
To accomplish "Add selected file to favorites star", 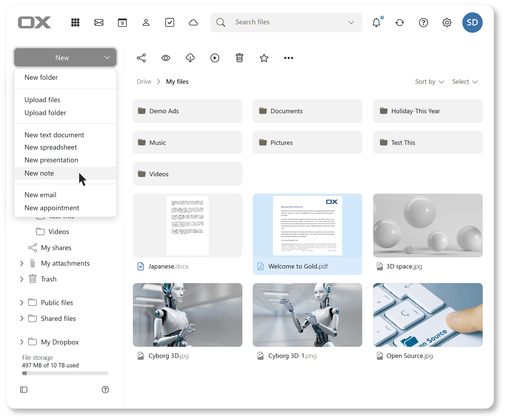I will 264,58.
